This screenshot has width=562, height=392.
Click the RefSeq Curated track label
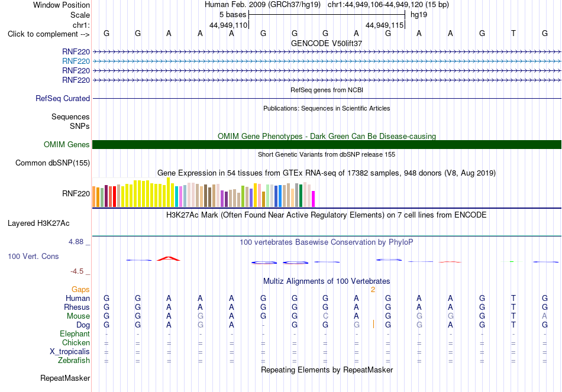[x=63, y=99]
